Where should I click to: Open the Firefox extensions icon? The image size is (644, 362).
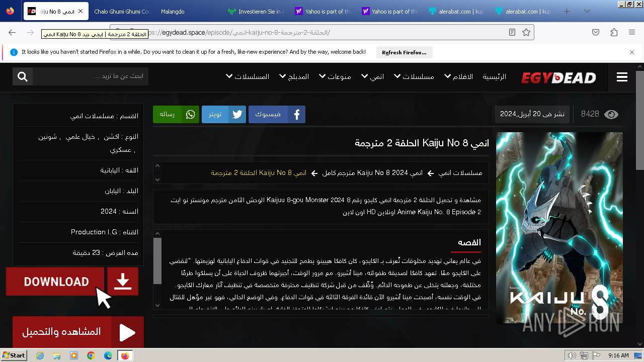click(x=614, y=32)
